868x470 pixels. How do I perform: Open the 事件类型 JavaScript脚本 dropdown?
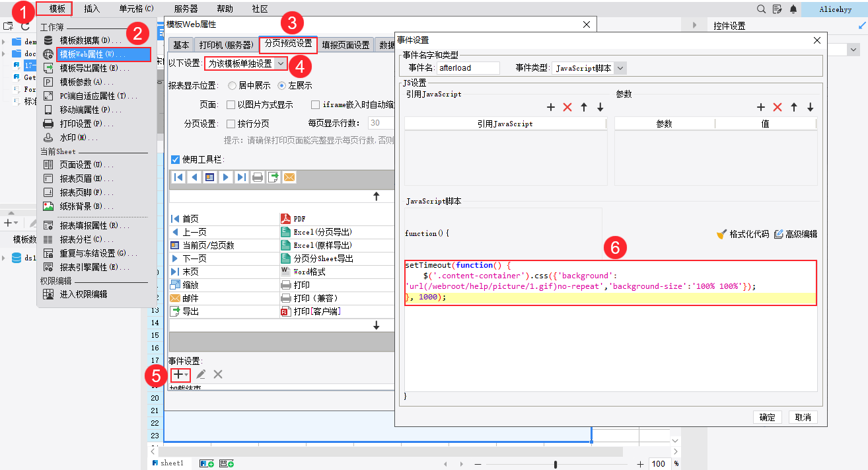589,68
